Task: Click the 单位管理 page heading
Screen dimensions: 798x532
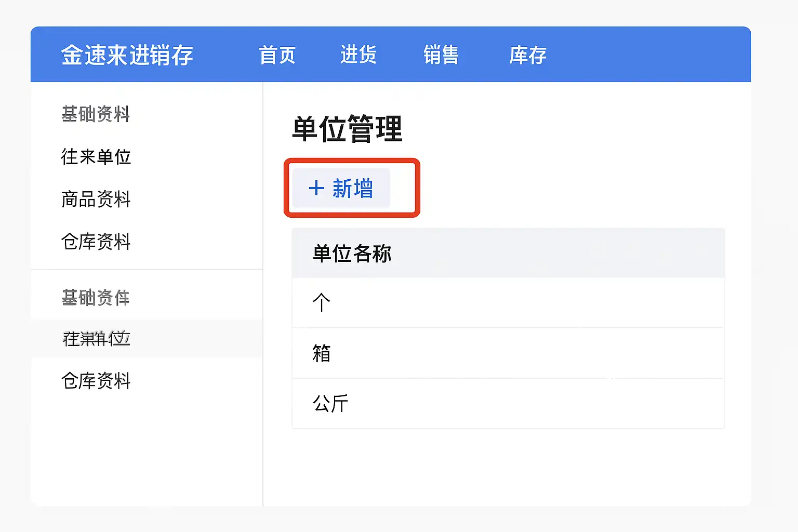Action: (347, 129)
